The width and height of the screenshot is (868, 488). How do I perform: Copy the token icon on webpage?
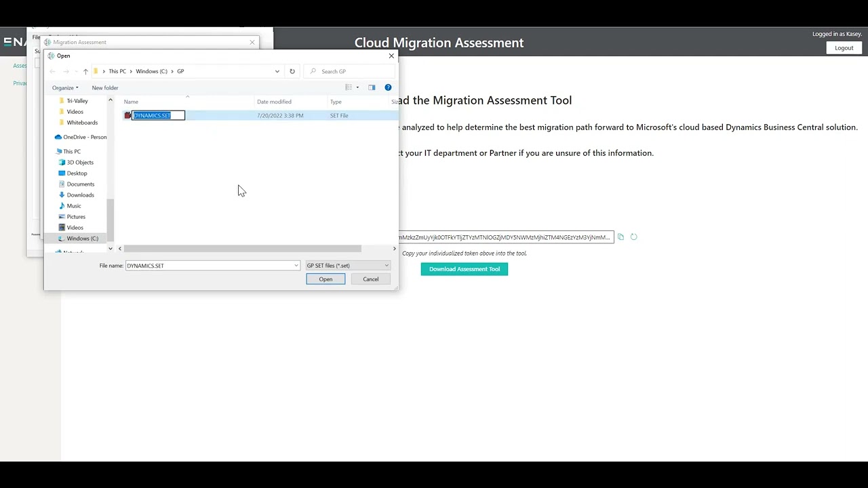coord(620,237)
